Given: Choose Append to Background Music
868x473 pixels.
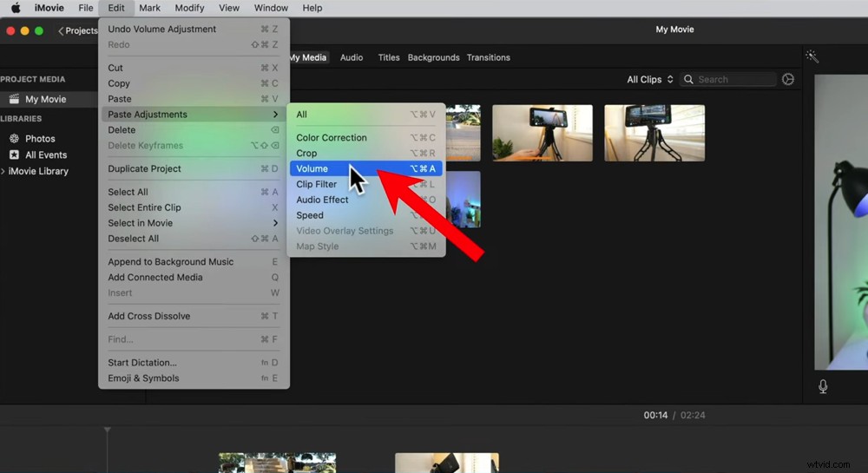Looking at the screenshot, I should [x=194, y=261].
